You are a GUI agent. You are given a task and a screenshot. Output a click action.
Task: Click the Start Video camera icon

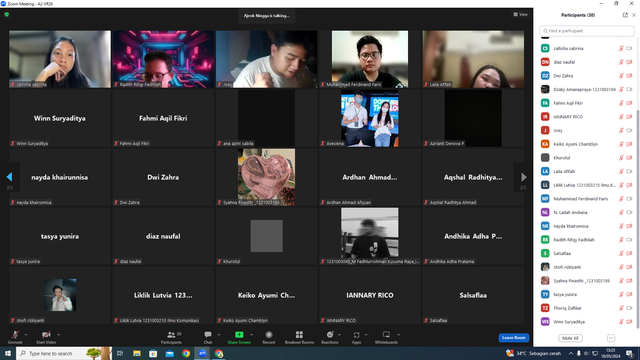pos(46,335)
